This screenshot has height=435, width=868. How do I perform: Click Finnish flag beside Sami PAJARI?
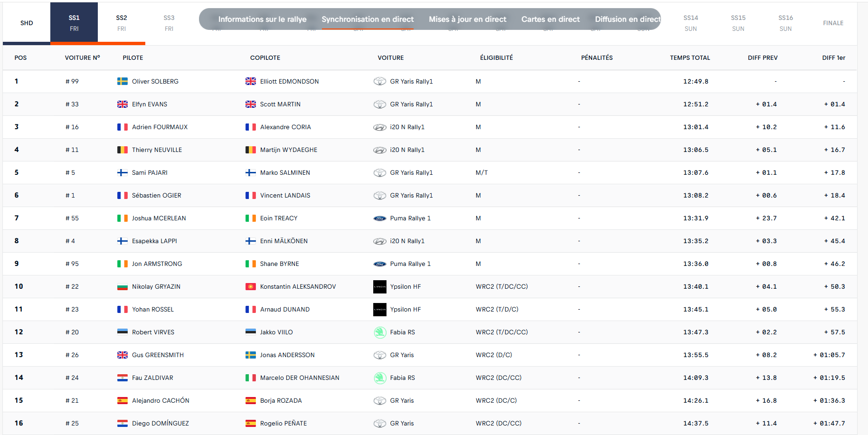click(x=123, y=172)
